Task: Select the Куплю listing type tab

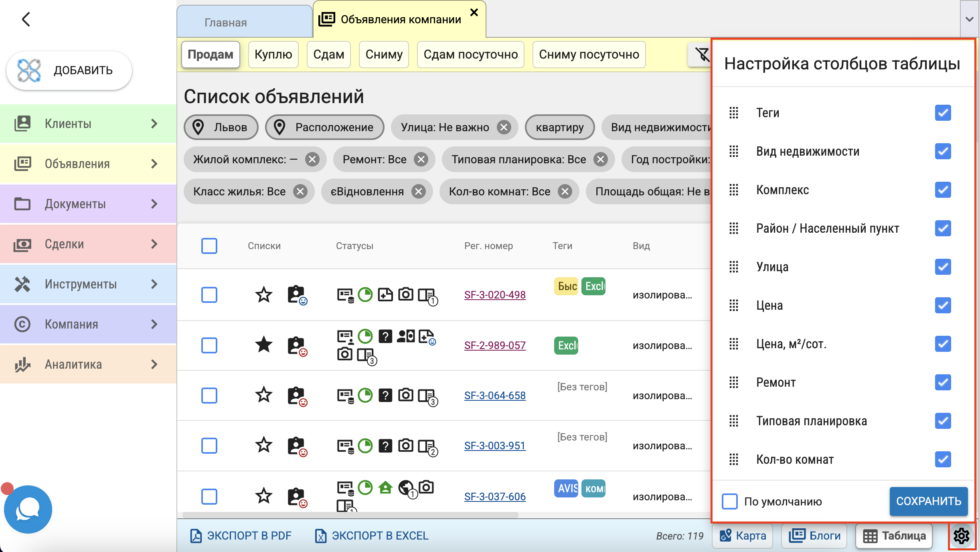Action: coord(273,54)
